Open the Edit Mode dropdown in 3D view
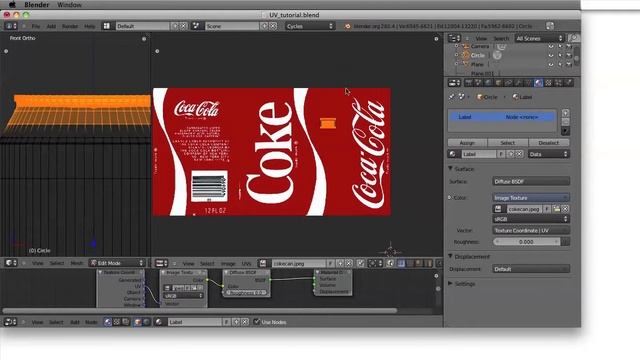Screen dimensions: 640x360 pyautogui.click(x=117, y=263)
